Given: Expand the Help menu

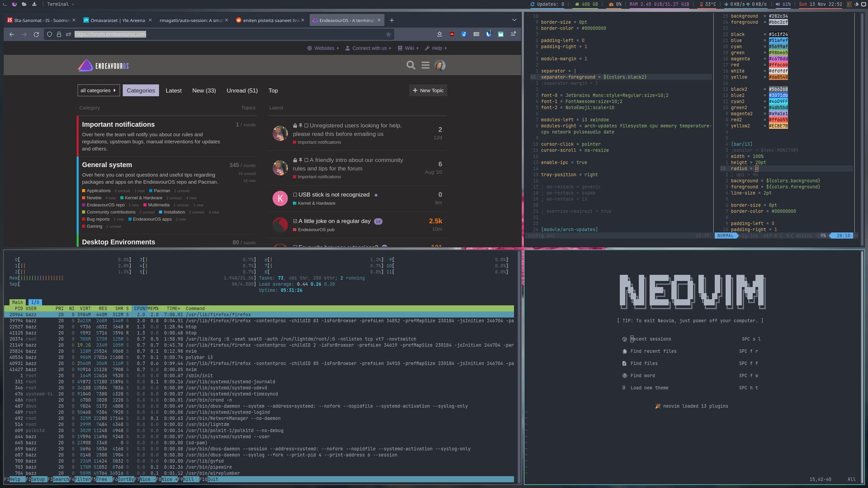Looking at the screenshot, I should point(435,48).
